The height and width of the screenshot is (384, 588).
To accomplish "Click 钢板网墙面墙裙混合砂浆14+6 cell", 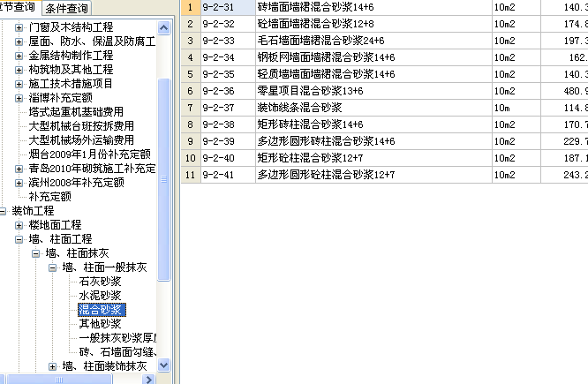I will pos(373,57).
